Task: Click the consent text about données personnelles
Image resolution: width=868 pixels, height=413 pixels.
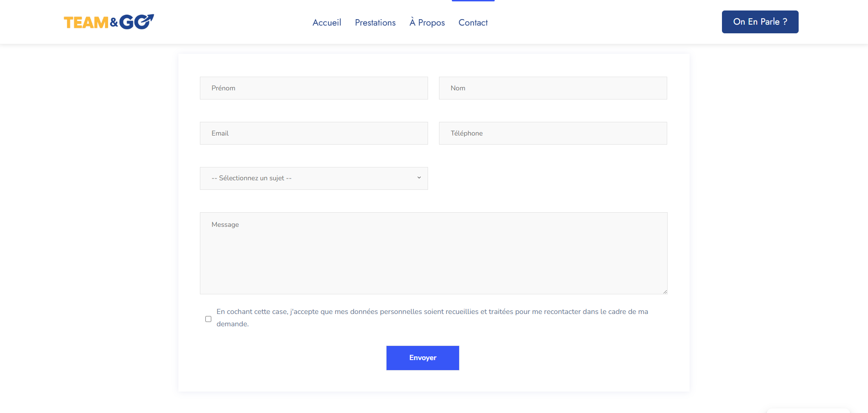Action: (432, 318)
